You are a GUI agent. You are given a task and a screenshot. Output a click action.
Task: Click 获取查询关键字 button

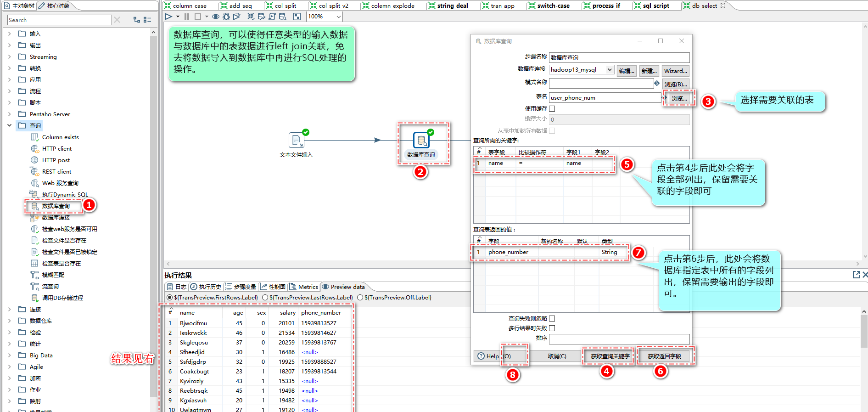[x=610, y=356]
